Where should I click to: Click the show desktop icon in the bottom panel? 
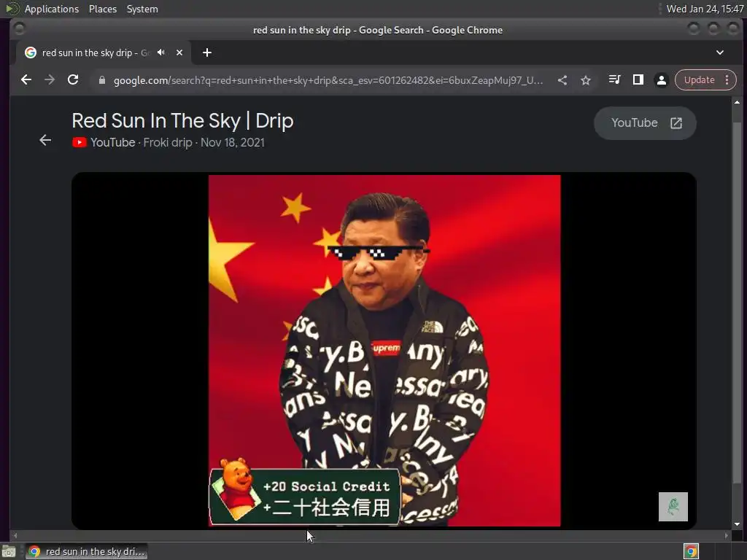(9, 551)
